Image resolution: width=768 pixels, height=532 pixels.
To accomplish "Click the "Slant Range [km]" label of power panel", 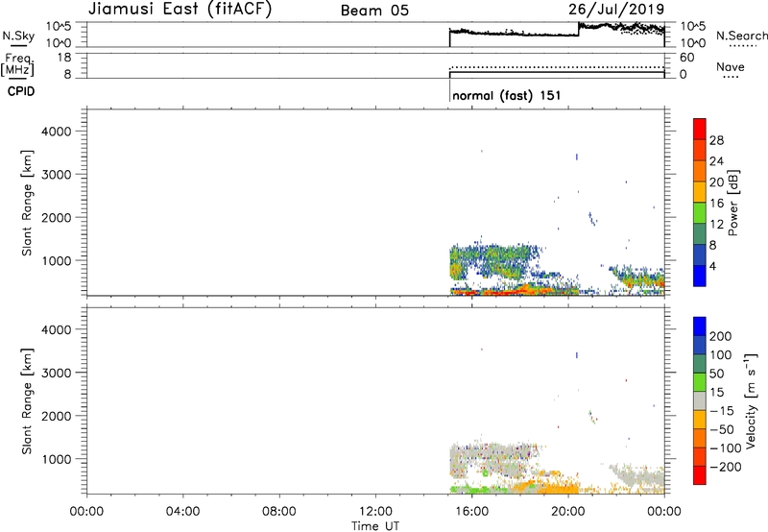I will point(27,203).
